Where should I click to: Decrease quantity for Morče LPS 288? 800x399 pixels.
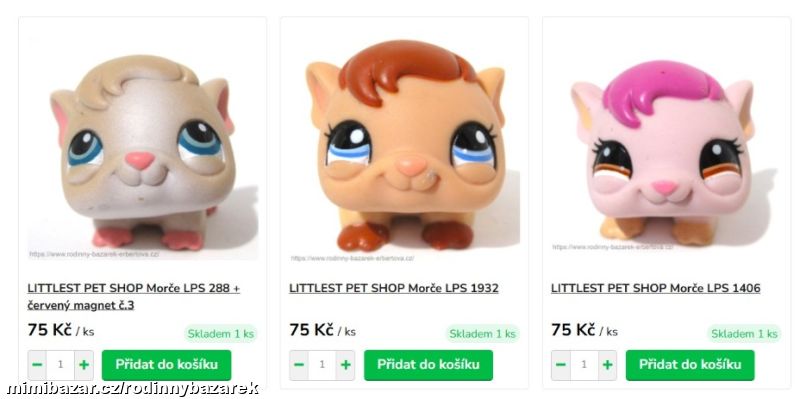[x=37, y=365]
